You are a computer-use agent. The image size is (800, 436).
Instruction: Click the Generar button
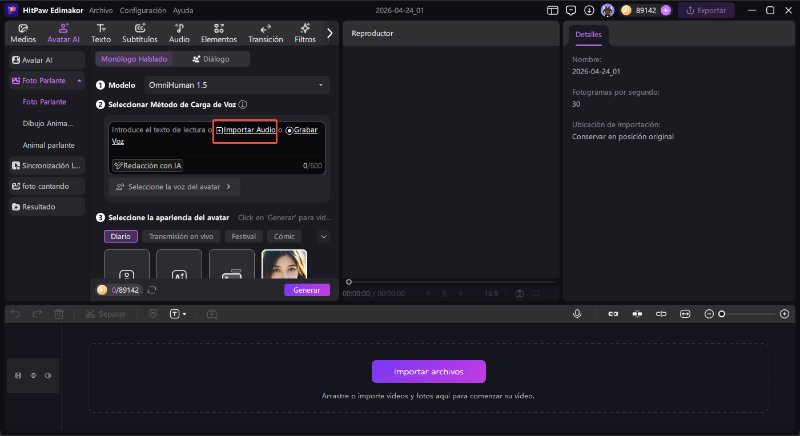tap(307, 290)
